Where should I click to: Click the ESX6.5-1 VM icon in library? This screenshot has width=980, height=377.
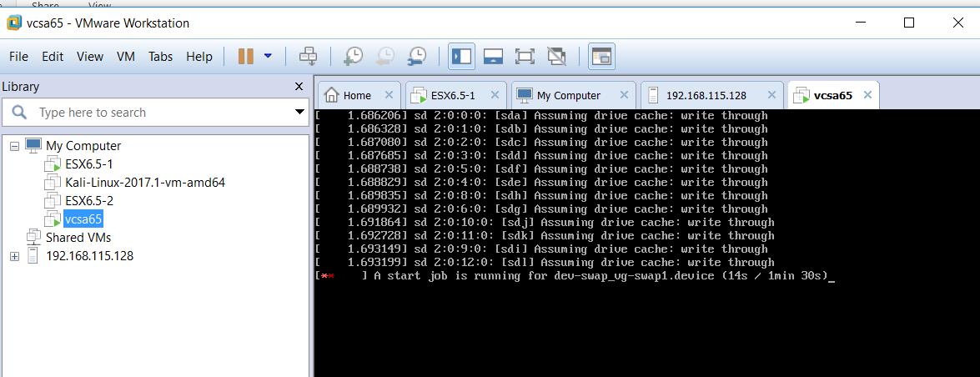53,164
